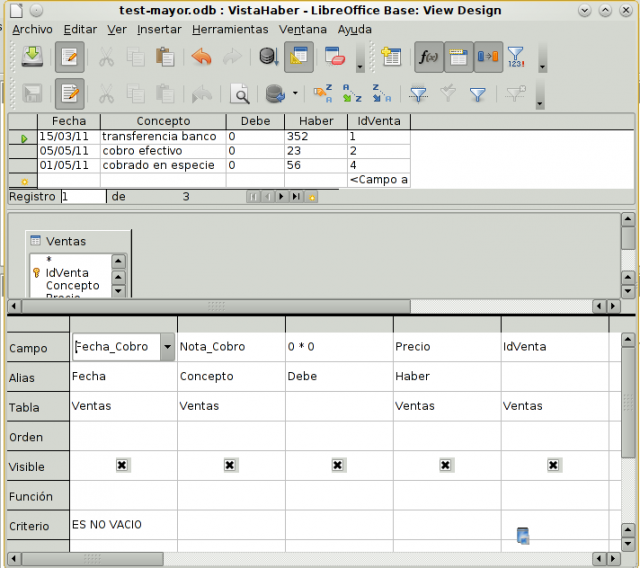This screenshot has height=568, width=640.
Task: Open the Fecha_Cobro field dropdown
Action: (167, 347)
